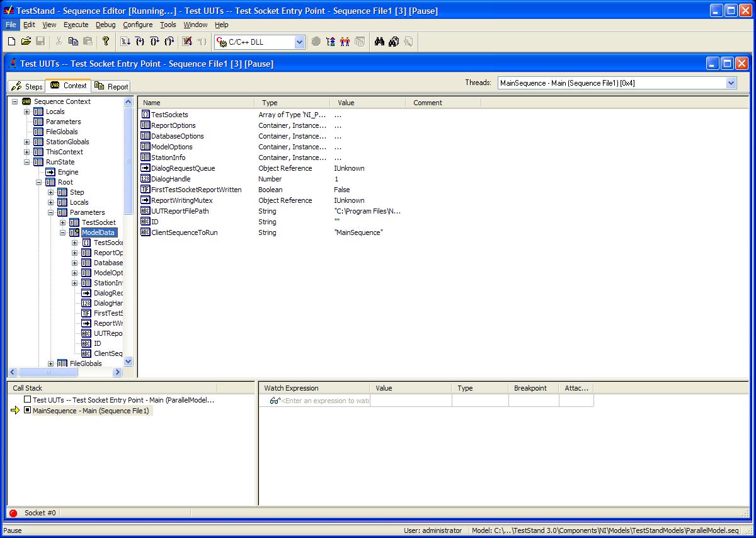Click the FirstTestSocketReportWritten boolean icon in list
Viewport: 756px width, 538px height.
pyautogui.click(x=146, y=190)
